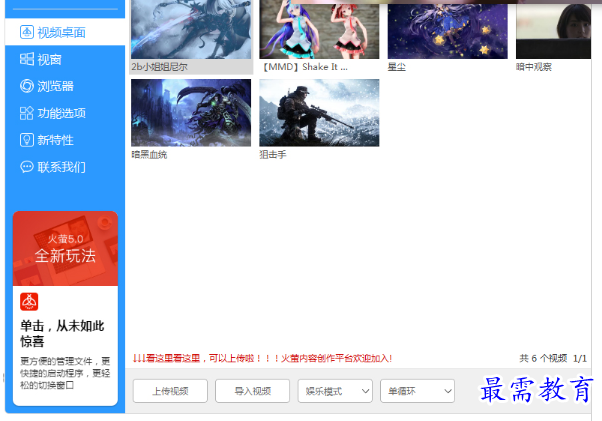Expand the 单循环 playback dropdown
This screenshot has height=421, width=602.
pos(417,391)
